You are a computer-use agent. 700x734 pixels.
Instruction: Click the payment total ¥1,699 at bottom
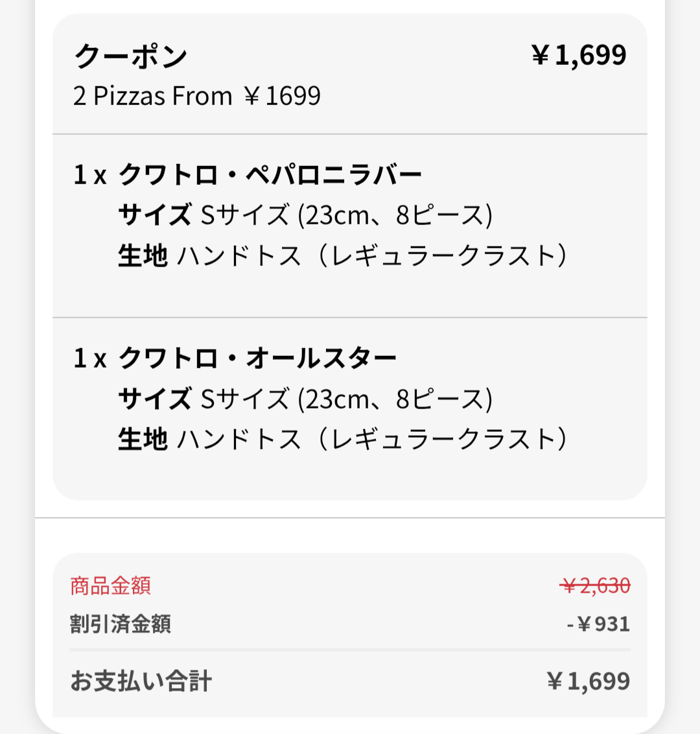589,681
